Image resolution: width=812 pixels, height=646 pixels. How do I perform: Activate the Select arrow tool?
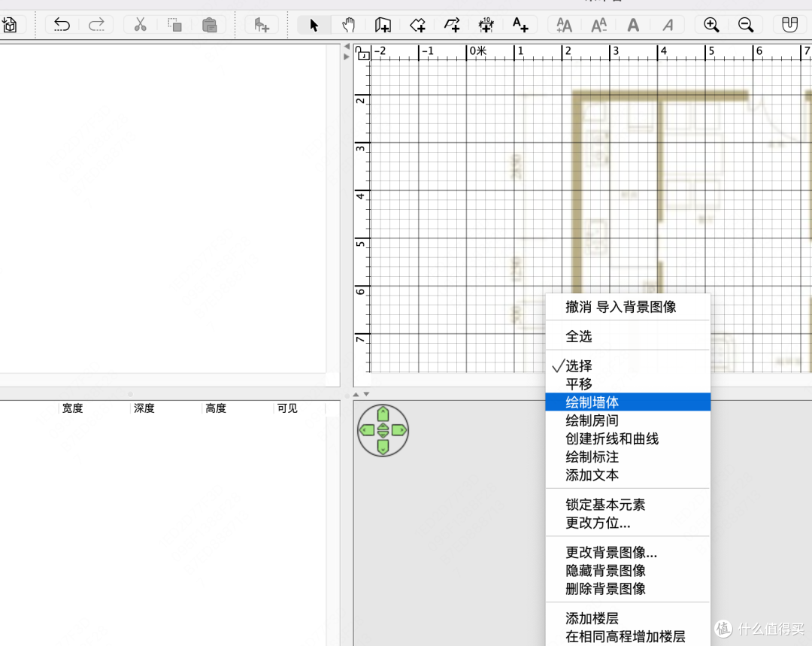(x=314, y=24)
